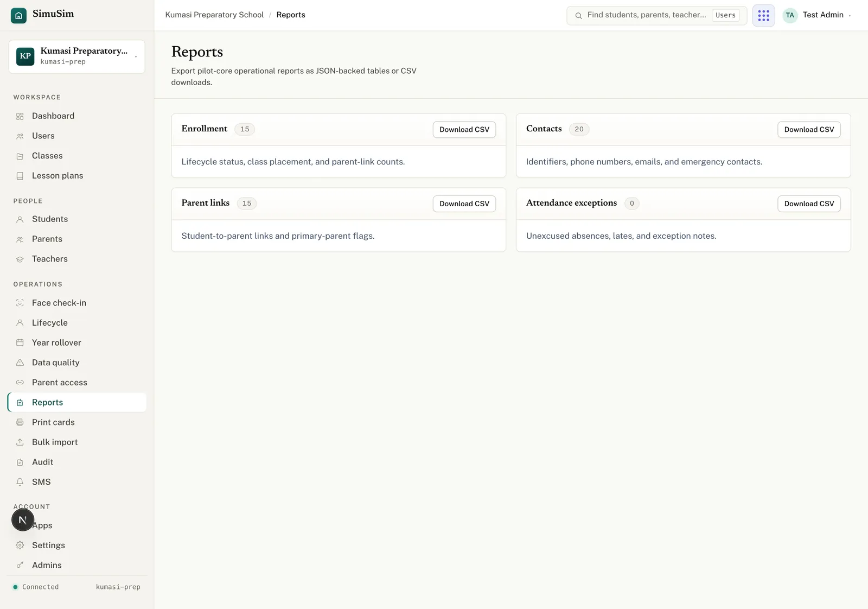Click the kumasi-prep footer label
The width and height of the screenshot is (868, 609).
(x=118, y=587)
